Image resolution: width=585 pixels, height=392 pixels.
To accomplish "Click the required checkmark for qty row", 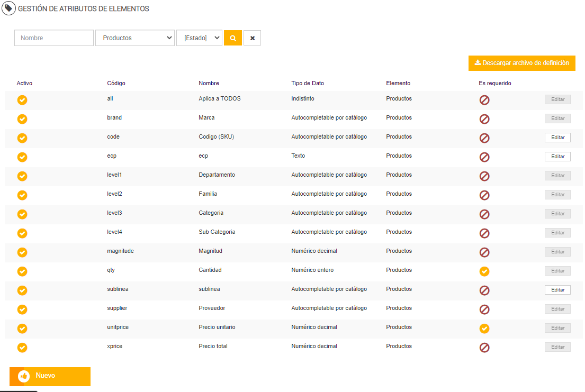I will click(484, 271).
